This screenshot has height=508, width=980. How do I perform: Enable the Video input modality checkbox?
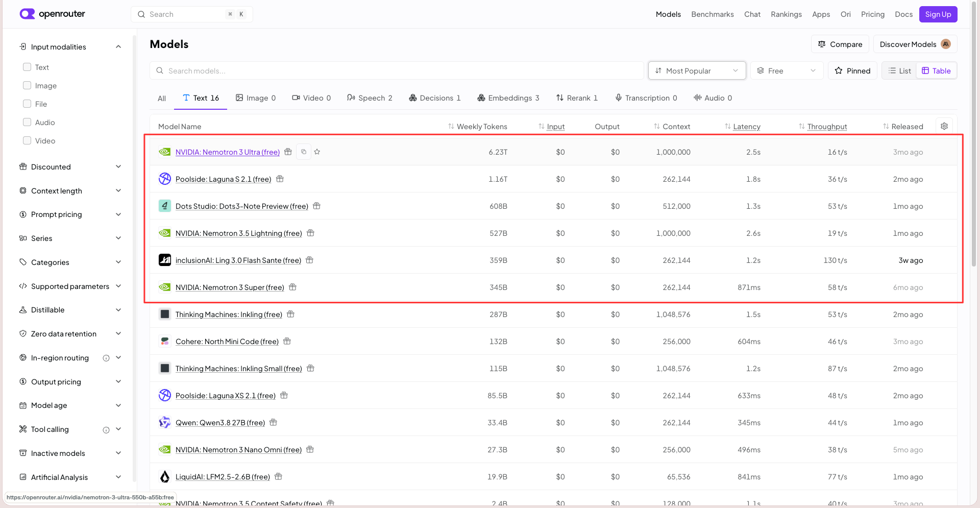[x=27, y=140]
